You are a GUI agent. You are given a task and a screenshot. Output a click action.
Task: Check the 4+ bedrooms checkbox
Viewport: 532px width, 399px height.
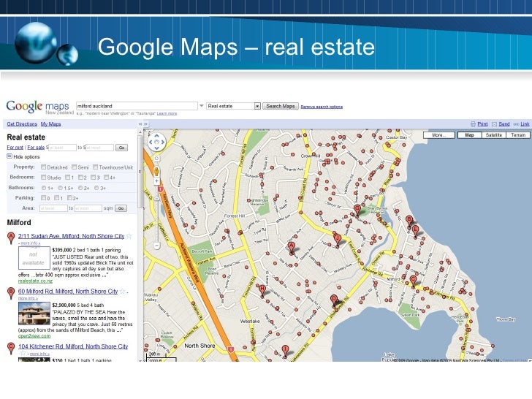click(106, 177)
